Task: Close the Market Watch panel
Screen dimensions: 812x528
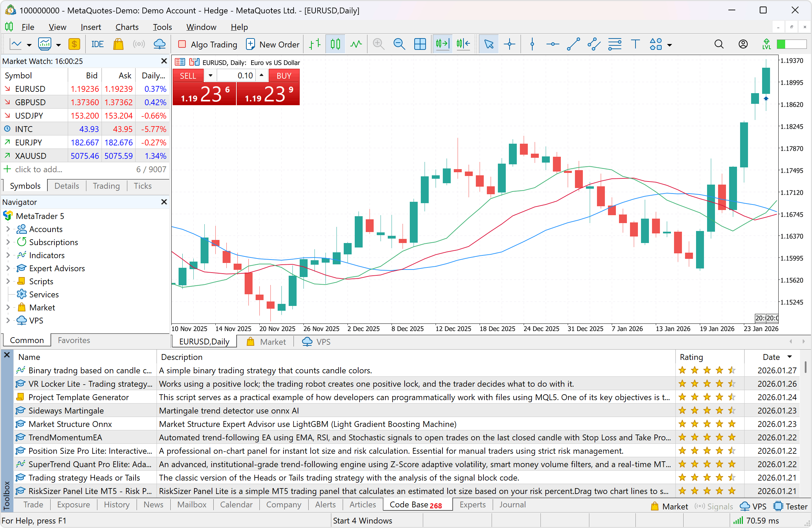Action: point(164,61)
